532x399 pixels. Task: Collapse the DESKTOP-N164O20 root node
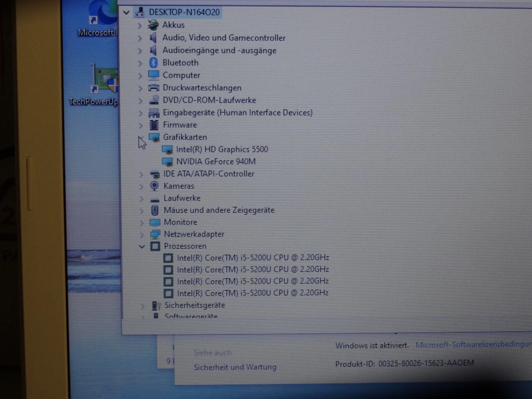pos(126,13)
